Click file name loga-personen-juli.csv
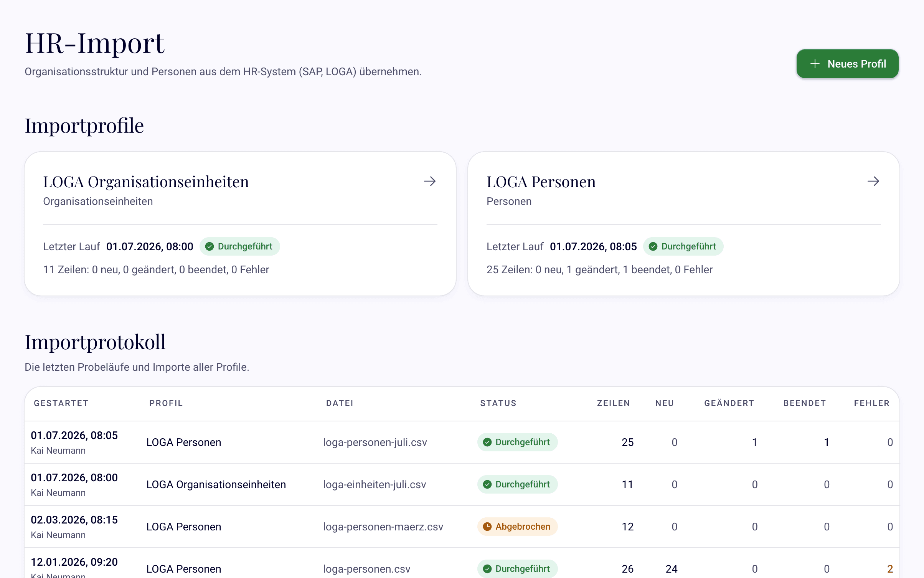This screenshot has width=924, height=578. 375,442
